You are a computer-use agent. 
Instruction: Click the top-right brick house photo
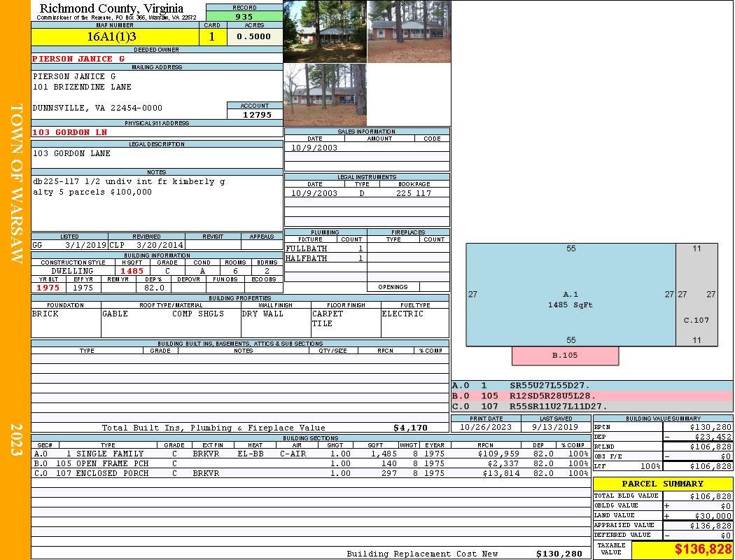(x=409, y=31)
